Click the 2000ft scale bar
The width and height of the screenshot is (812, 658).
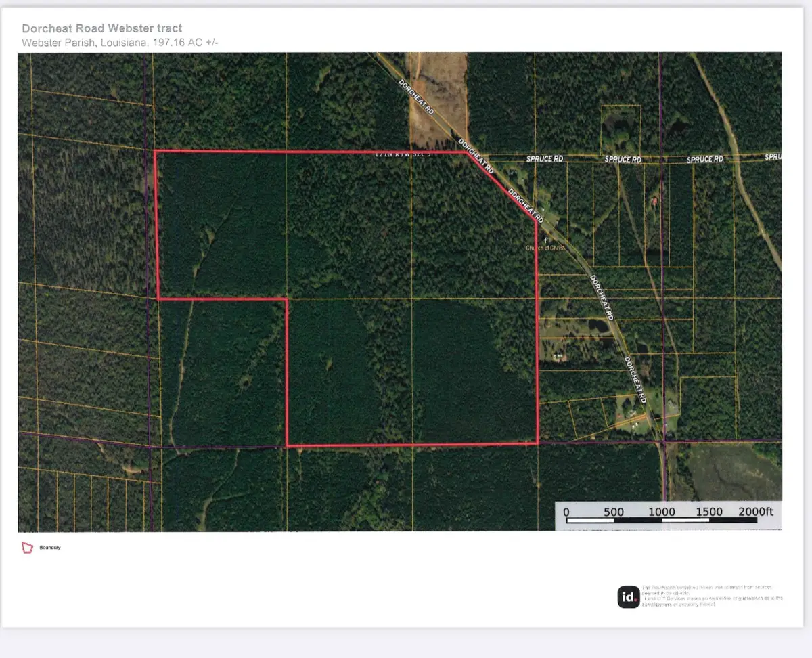758,512
